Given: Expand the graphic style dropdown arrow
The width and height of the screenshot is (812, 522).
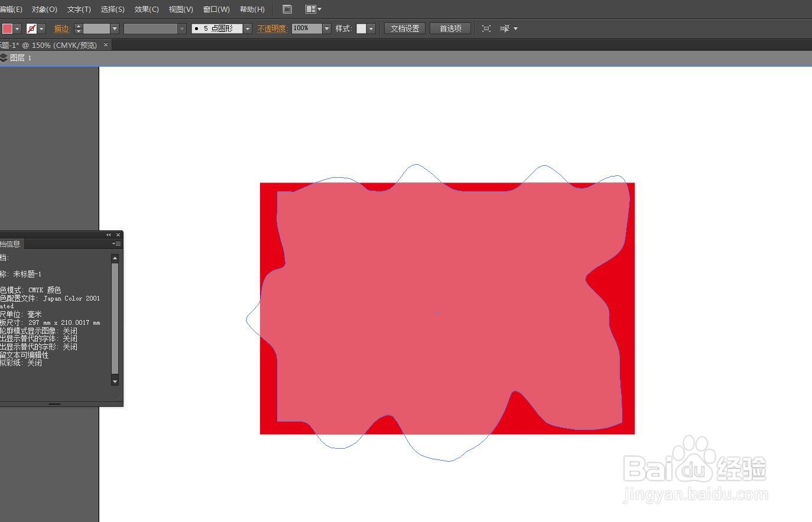Looking at the screenshot, I should [371, 28].
